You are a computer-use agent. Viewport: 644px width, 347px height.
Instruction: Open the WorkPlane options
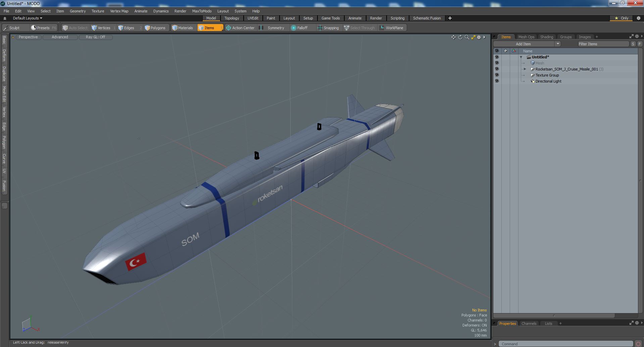(392, 28)
